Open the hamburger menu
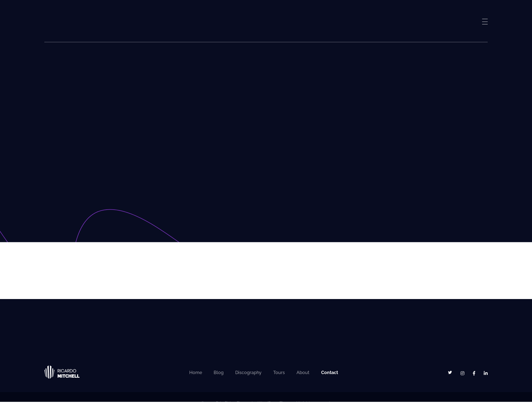Screen dimensions: 532x412 485,22
